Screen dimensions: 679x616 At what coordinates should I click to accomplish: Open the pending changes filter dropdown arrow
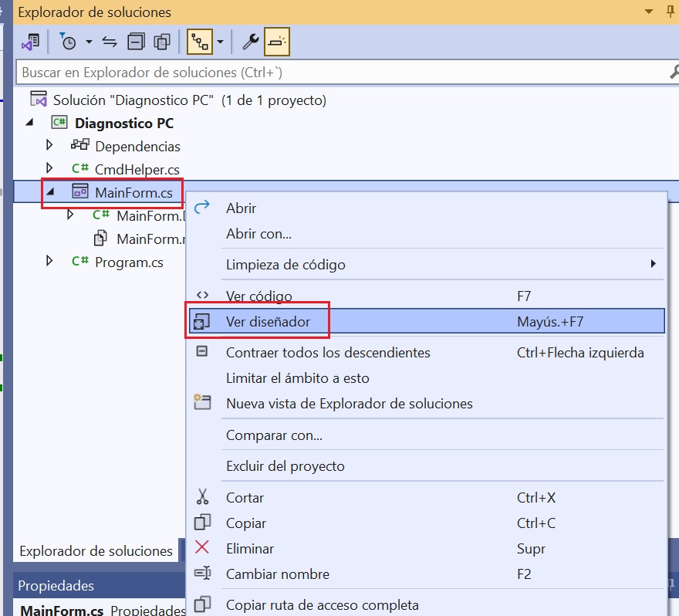89,42
